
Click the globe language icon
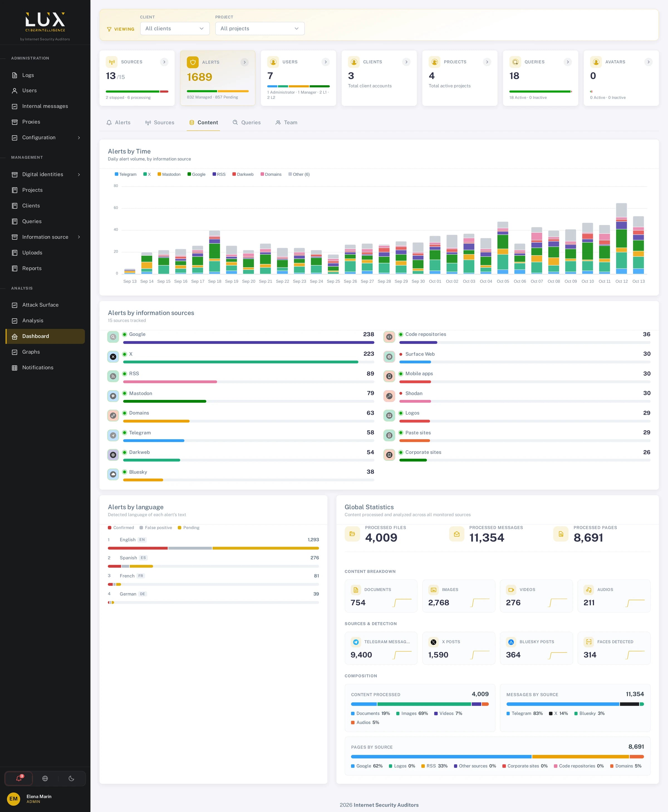pos(45,778)
